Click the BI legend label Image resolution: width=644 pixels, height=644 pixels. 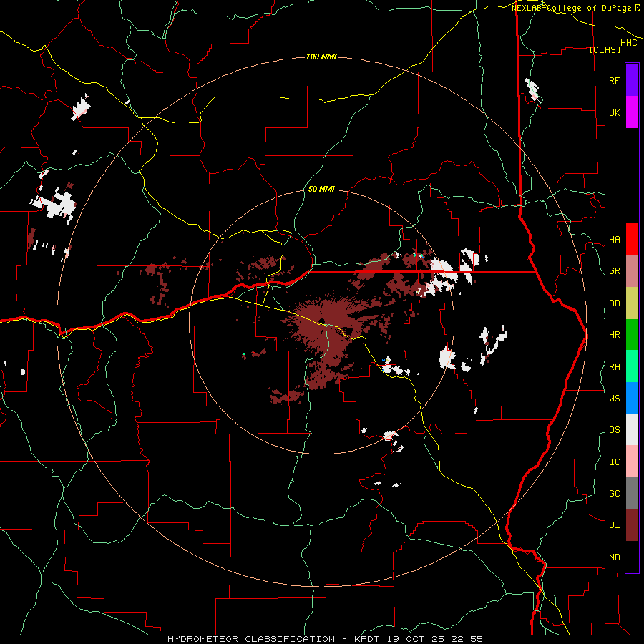614,525
